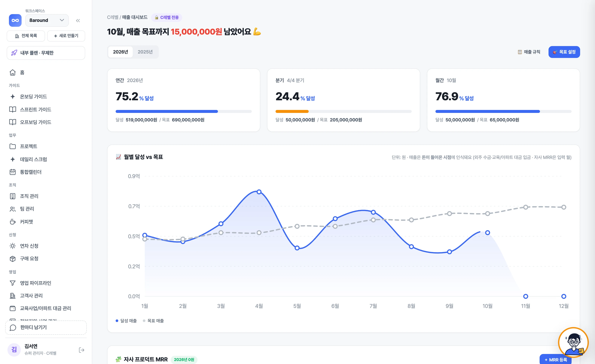The height and width of the screenshot is (364, 595).
Task: Switch to the 2026년 tab
Action: 120,52
